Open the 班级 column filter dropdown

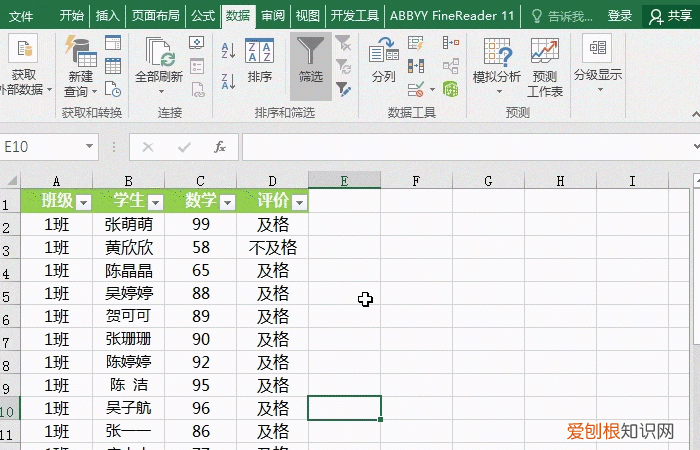[83, 203]
